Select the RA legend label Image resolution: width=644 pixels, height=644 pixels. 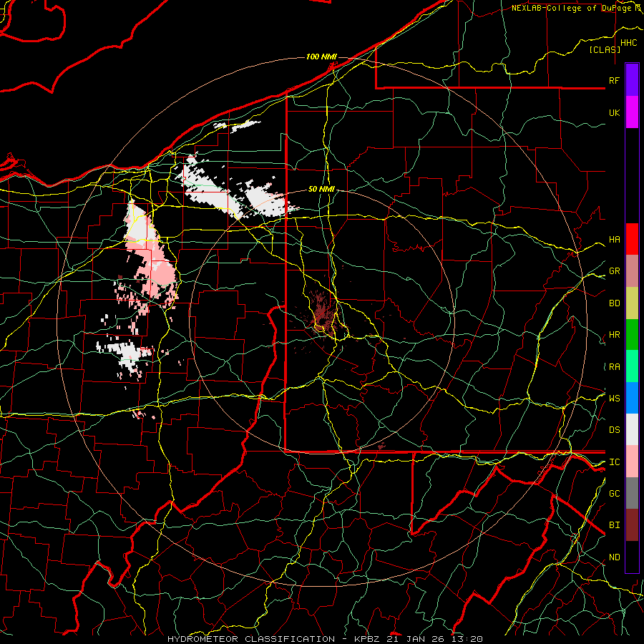click(614, 367)
